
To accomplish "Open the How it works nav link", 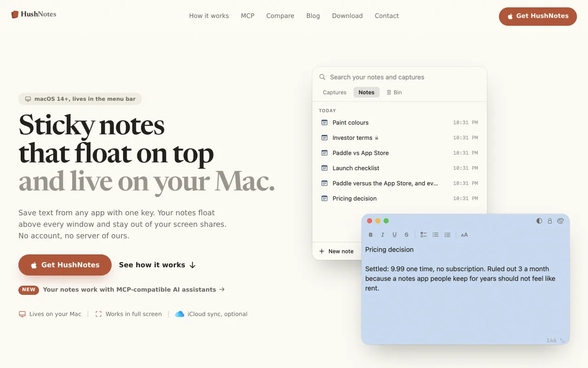I will (x=209, y=16).
